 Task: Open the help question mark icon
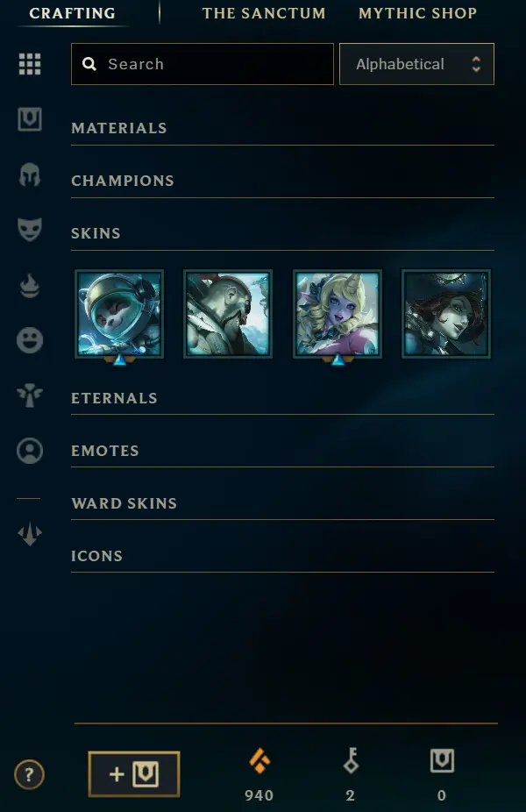[29, 774]
